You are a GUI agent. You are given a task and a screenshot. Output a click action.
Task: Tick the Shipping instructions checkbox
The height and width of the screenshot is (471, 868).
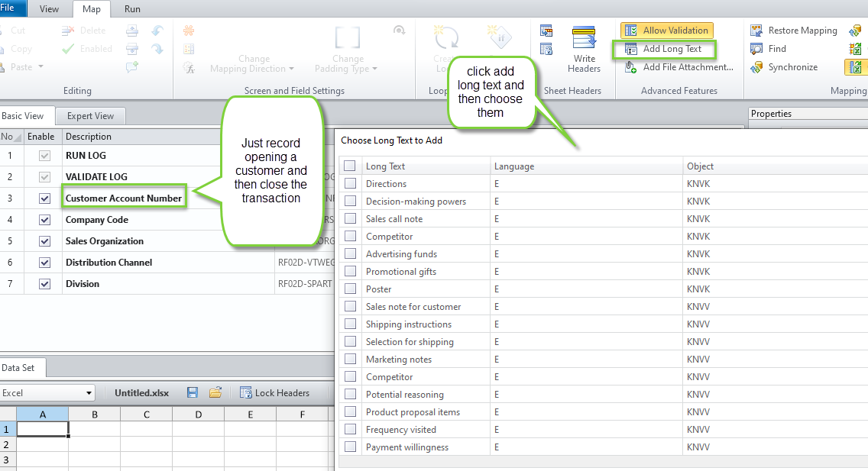pyautogui.click(x=350, y=324)
